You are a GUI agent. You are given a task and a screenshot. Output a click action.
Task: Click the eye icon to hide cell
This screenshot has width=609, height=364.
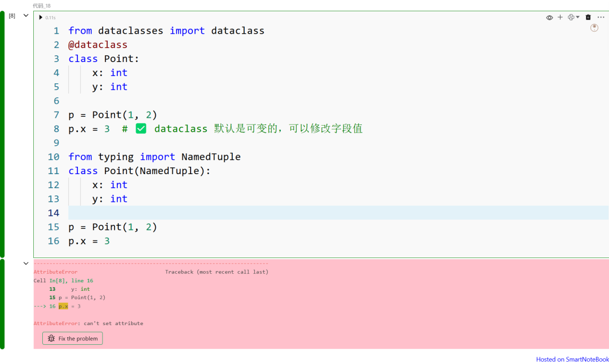click(x=549, y=17)
